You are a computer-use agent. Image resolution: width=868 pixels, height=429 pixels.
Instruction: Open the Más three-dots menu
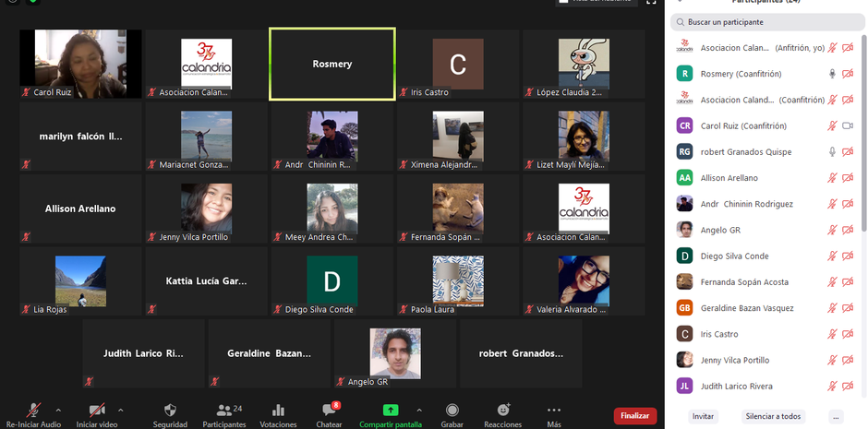coord(553,411)
